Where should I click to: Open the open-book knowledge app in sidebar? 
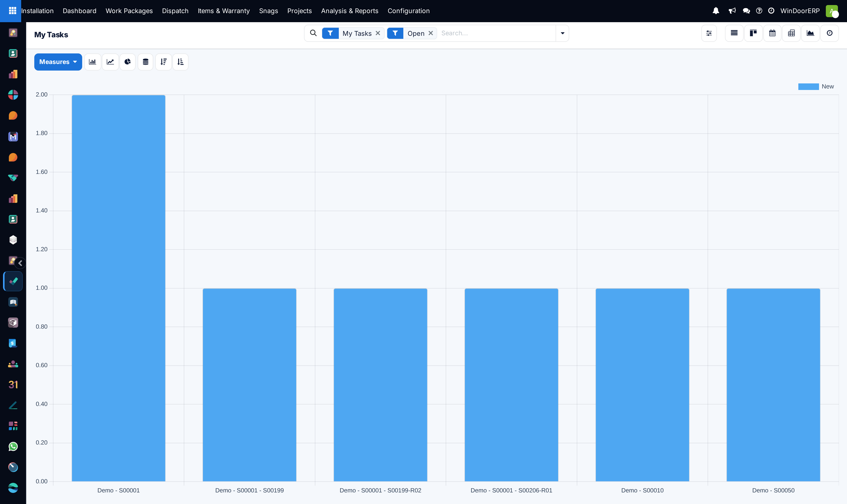pyautogui.click(x=13, y=302)
